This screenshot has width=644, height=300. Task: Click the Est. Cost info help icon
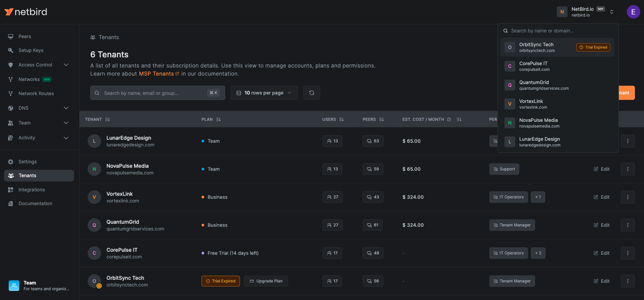point(449,119)
